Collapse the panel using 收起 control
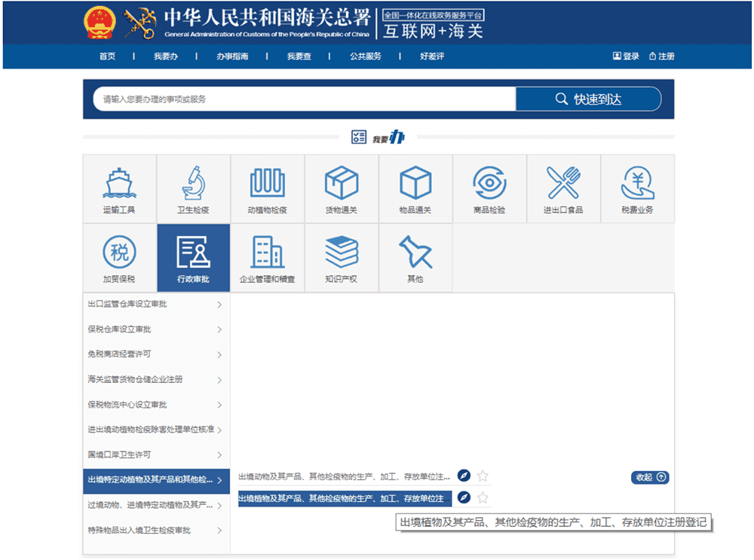754x560 pixels. 649,477
